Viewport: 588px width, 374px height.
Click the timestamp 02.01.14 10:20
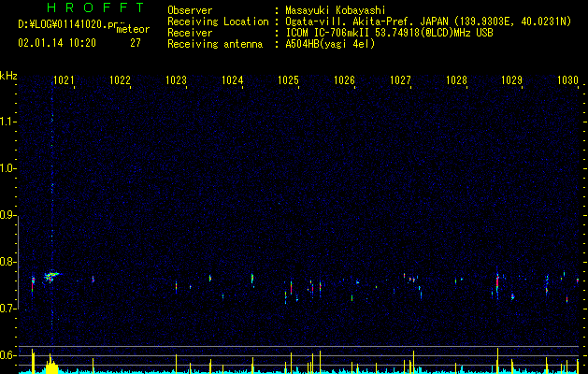click(57, 43)
